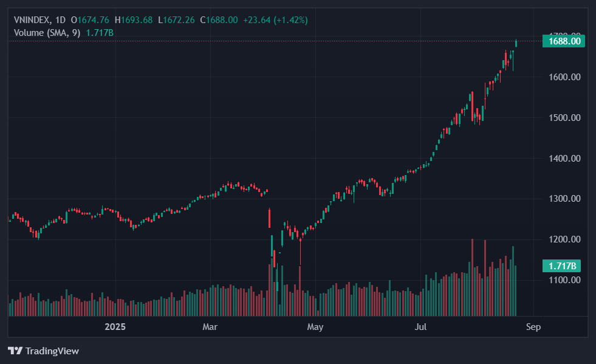
Task: Click the 2025 label on time axis
Action: (x=115, y=327)
